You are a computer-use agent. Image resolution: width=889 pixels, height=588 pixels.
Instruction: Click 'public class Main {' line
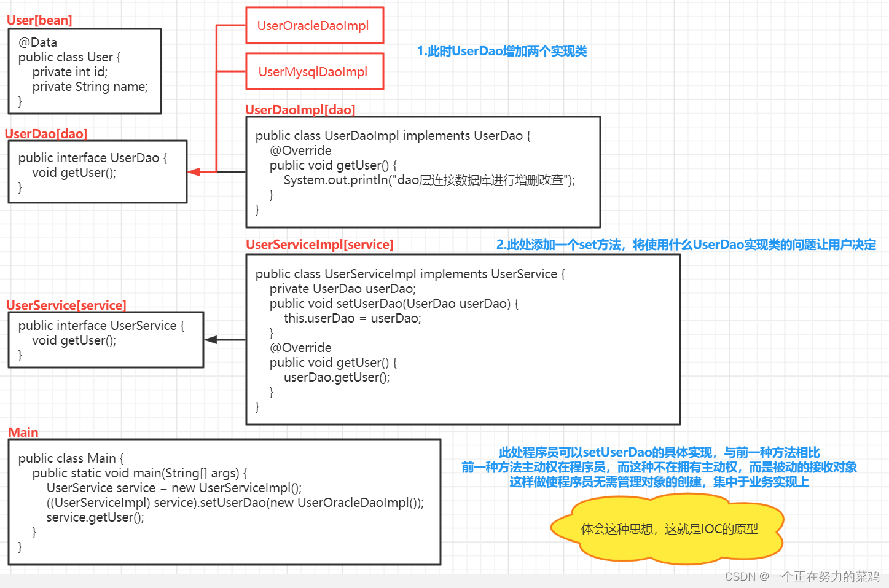(x=71, y=458)
